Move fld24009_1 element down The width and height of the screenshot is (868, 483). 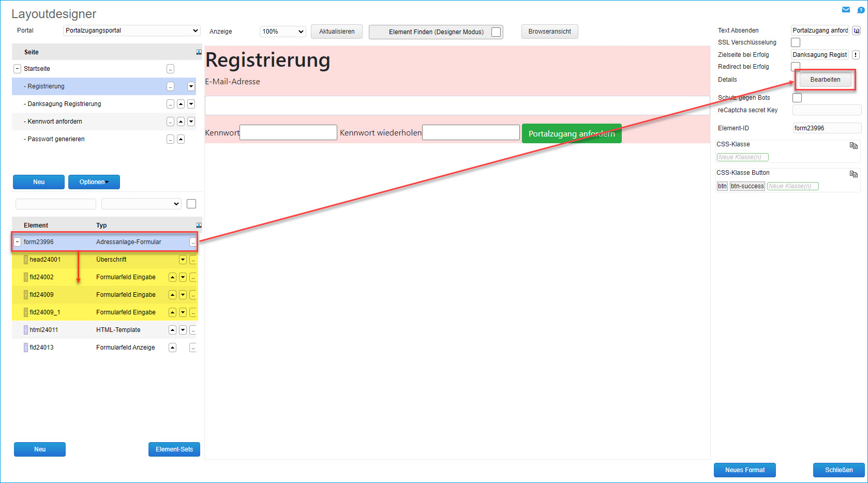pyautogui.click(x=183, y=312)
